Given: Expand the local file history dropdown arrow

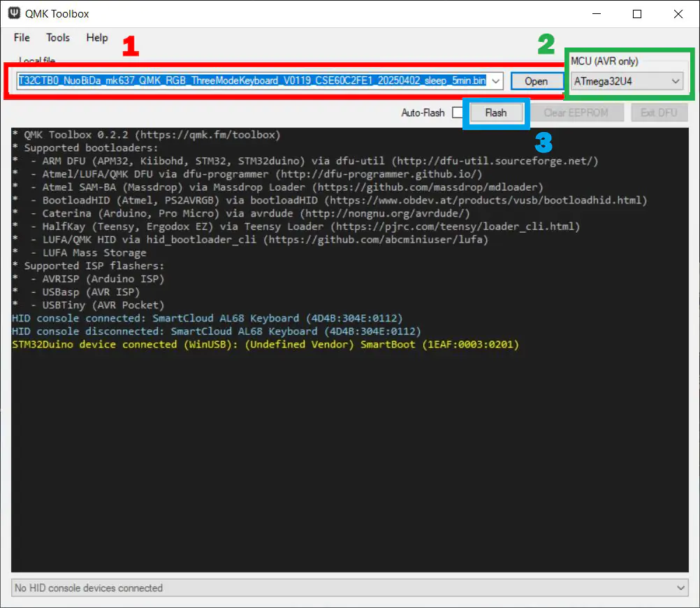Looking at the screenshot, I should [497, 81].
